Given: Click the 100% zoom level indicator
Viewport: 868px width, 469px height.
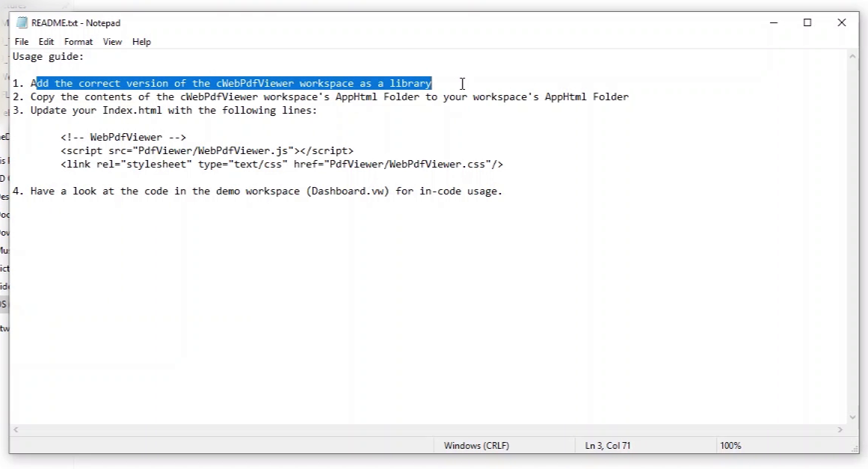Looking at the screenshot, I should tap(730, 446).
